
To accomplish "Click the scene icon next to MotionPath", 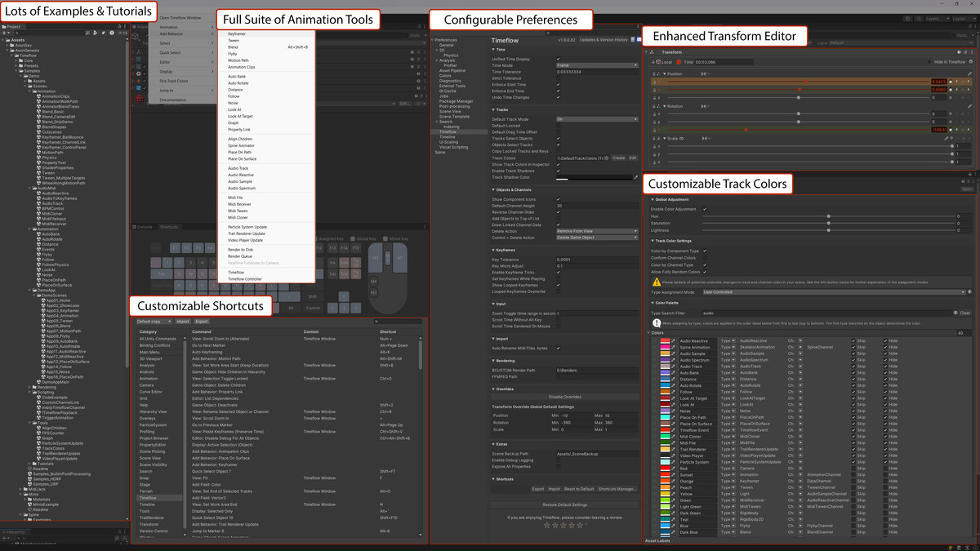I will pos(39,153).
